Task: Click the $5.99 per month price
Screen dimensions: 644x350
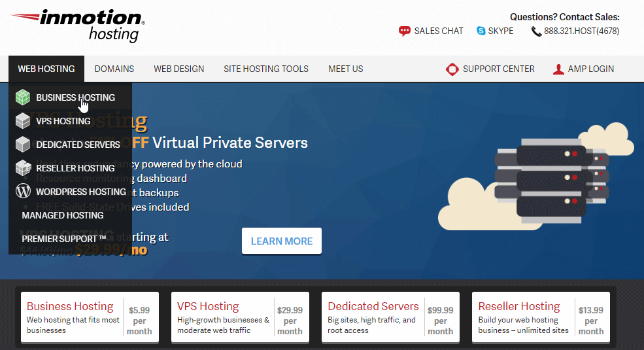Action: tap(139, 321)
